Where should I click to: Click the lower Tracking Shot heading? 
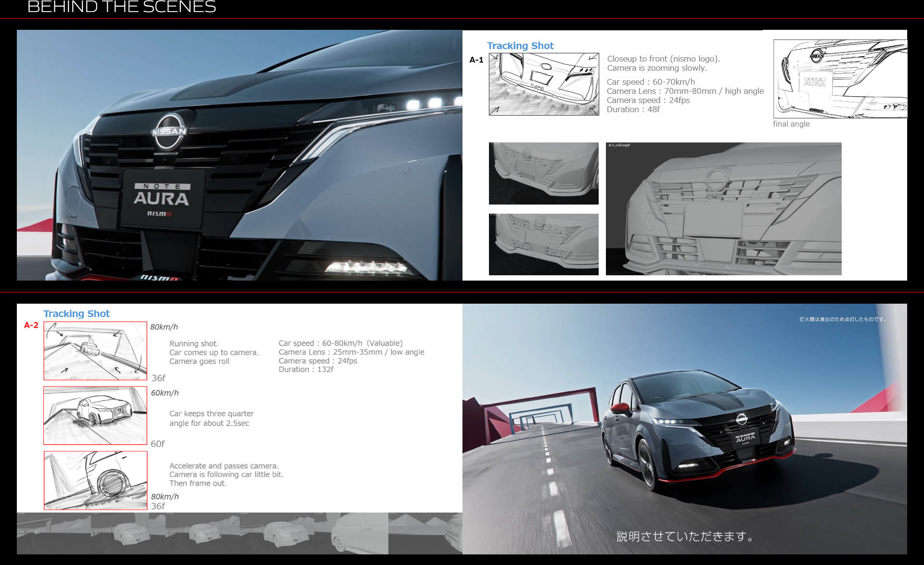[x=77, y=314]
